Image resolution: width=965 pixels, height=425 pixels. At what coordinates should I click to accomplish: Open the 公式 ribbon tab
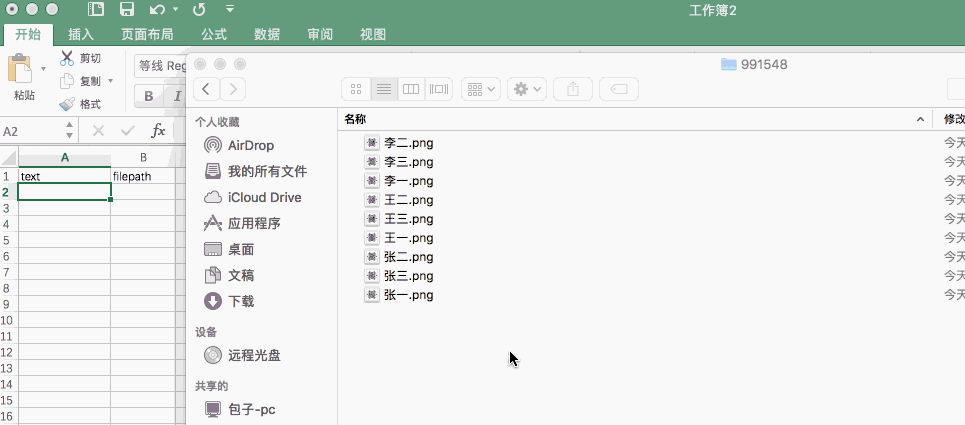click(214, 34)
